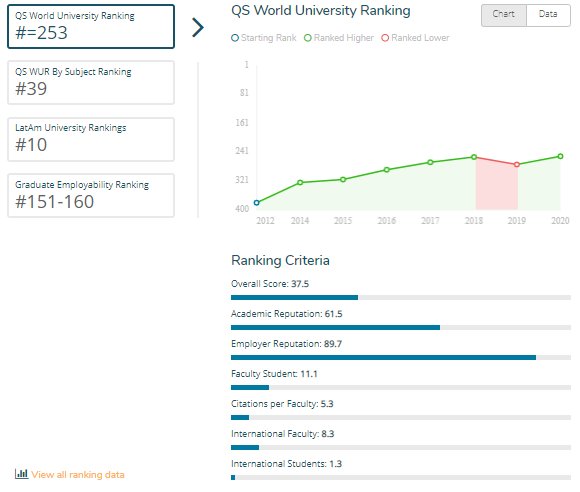Toggle the Ranked Higher legend marker
This screenshot has height=492, width=580.
coord(307,38)
